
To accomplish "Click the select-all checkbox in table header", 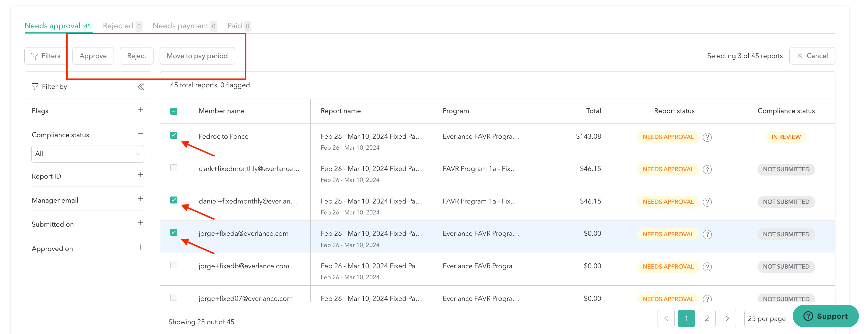I will (x=174, y=110).
